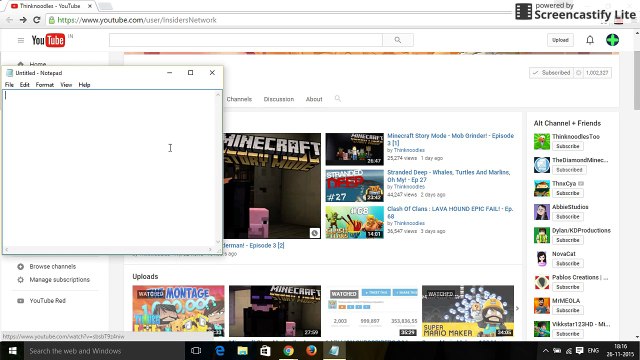The width and height of the screenshot is (640, 360).
Task: Open Notepad View menu
Action: [66, 85]
